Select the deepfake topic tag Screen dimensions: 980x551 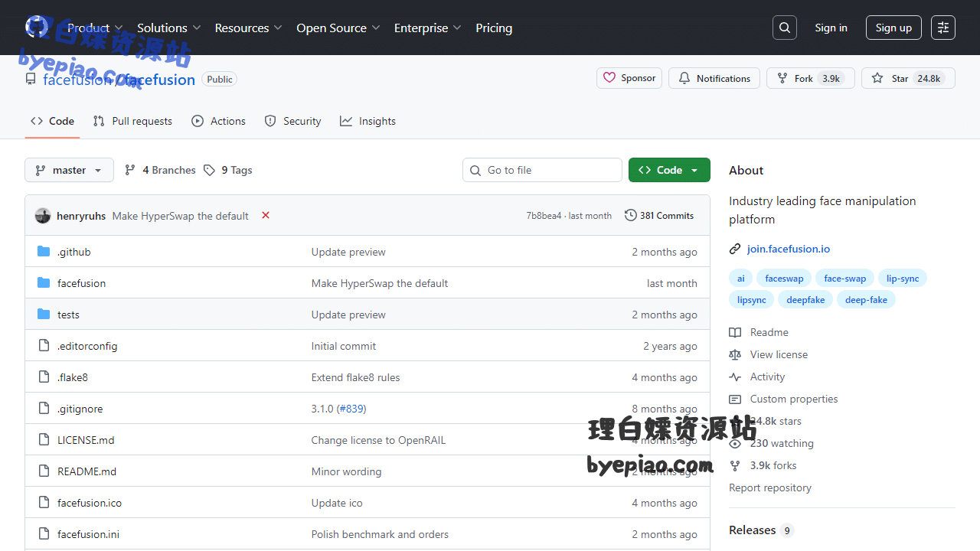(x=805, y=300)
